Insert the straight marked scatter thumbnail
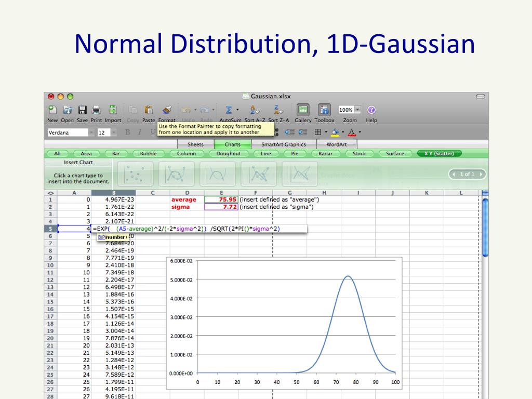532x399 pixels. coord(259,174)
